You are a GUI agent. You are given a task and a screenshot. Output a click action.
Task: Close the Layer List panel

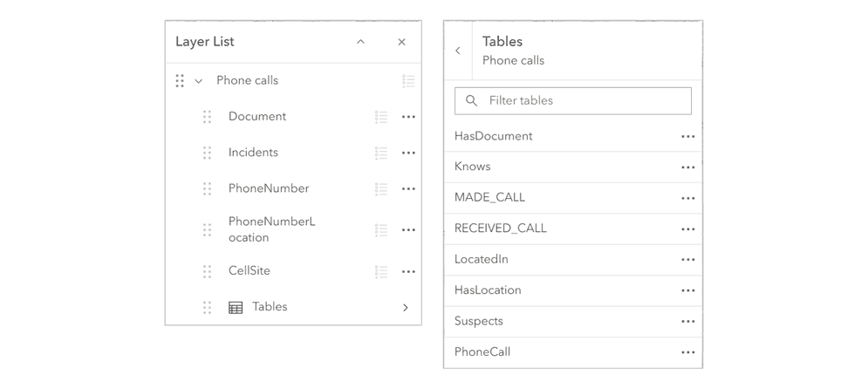click(401, 42)
